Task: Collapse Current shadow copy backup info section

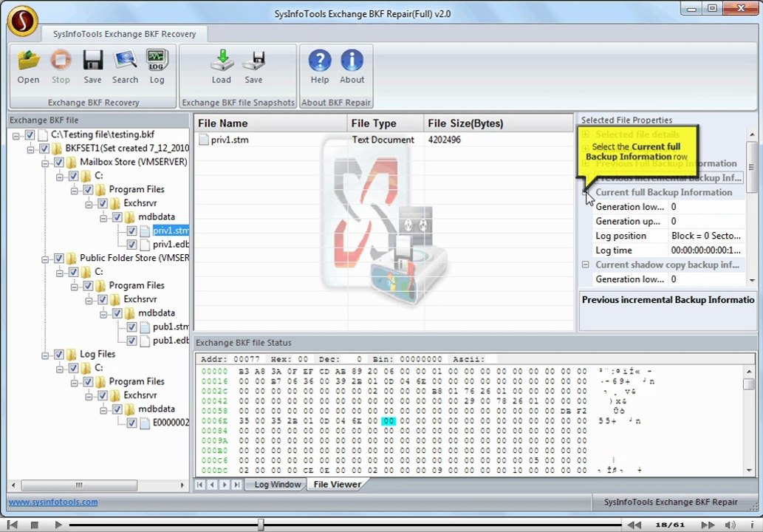Action: click(586, 265)
